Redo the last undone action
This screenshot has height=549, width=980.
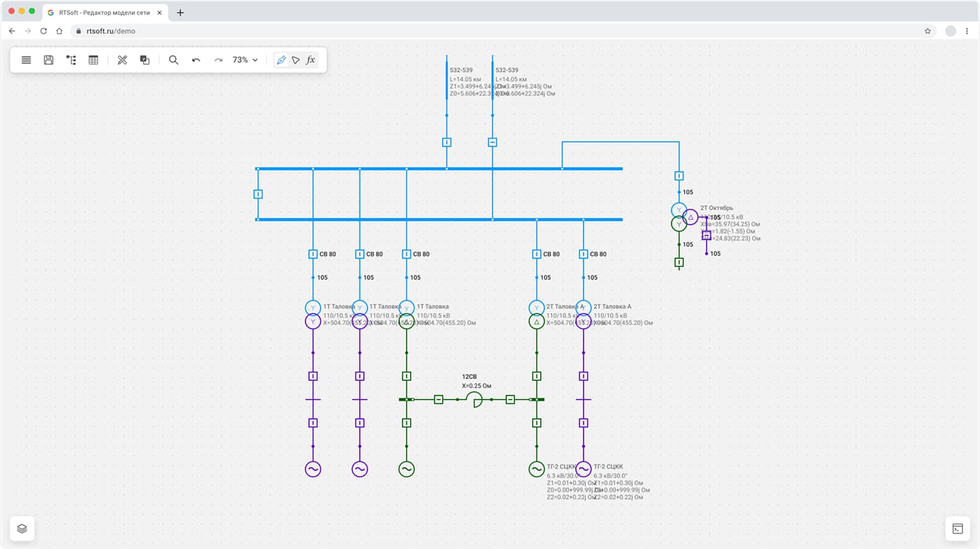(x=218, y=61)
